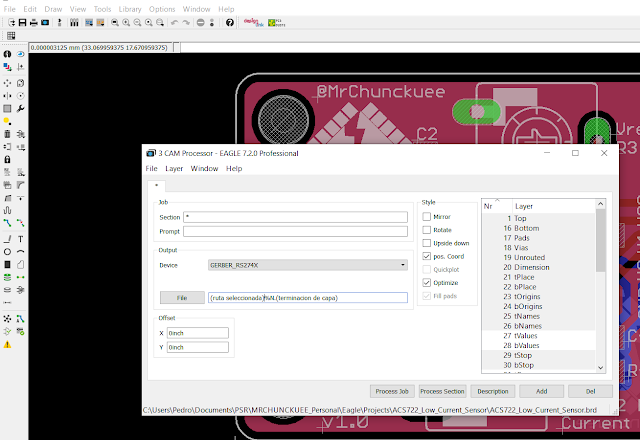Click scroll-down arrow of layer list

pos(600,367)
